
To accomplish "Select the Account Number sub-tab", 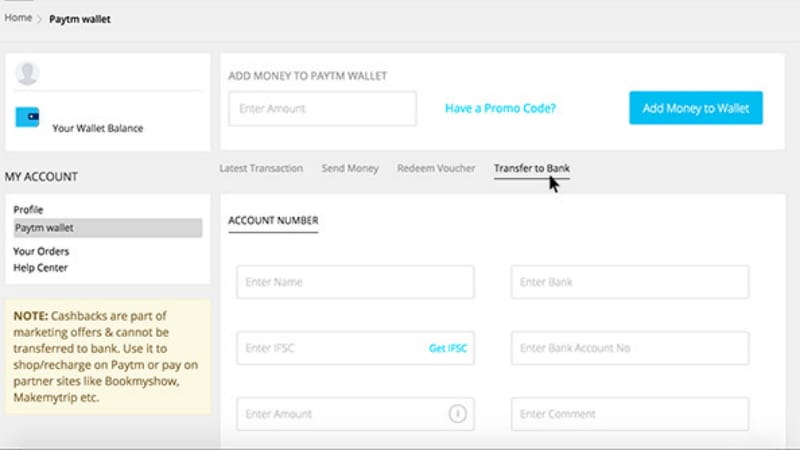I will coord(273,220).
